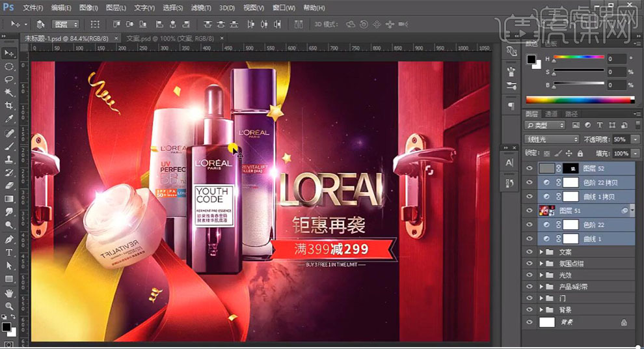
Task: Click the foreground color swatch in color panel
Action: coord(531,59)
